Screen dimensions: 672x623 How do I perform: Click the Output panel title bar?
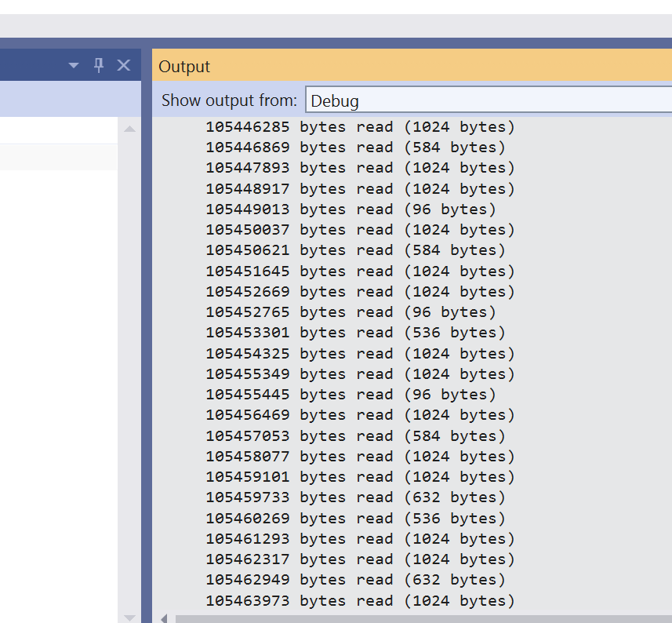(412, 65)
